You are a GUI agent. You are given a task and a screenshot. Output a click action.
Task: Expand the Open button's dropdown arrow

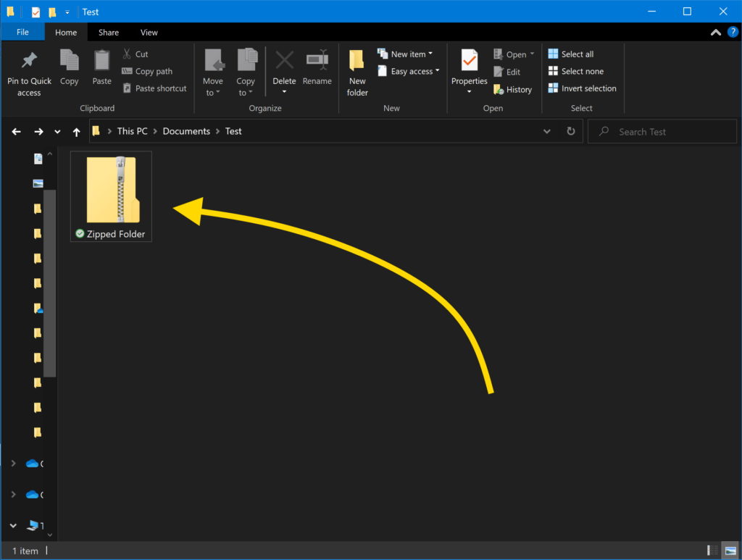point(533,54)
